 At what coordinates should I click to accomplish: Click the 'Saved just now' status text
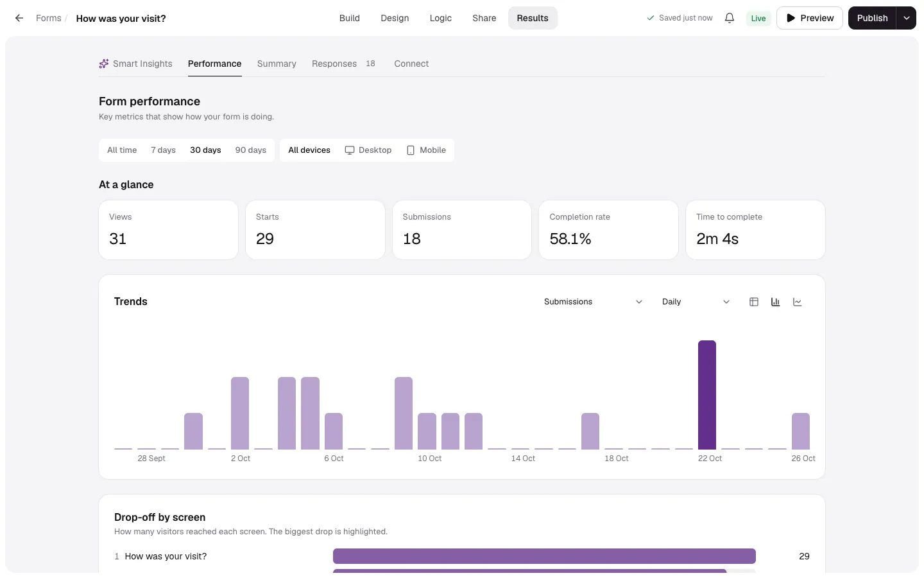[x=680, y=18]
